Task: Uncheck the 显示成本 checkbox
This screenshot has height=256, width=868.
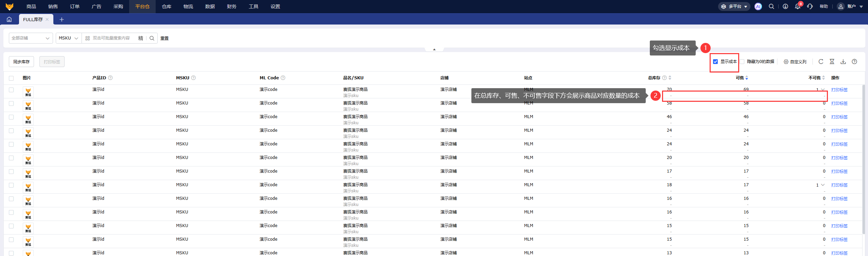Action: point(715,62)
